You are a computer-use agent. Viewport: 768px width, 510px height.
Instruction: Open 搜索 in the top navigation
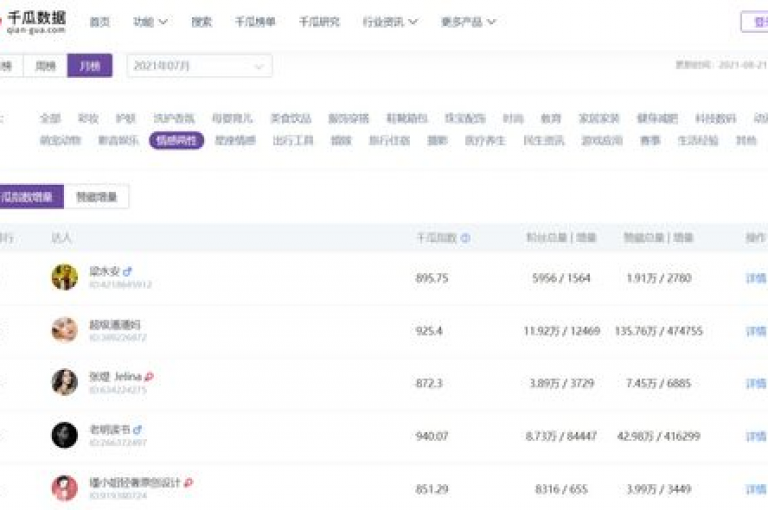click(201, 22)
